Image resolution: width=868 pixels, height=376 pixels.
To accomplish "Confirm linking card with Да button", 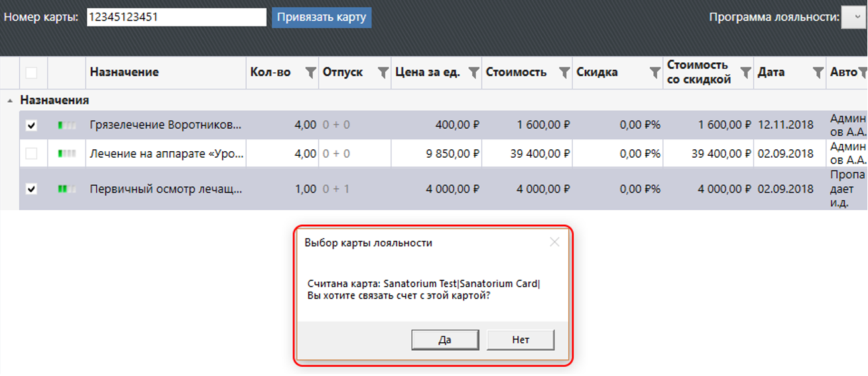I will (445, 340).
